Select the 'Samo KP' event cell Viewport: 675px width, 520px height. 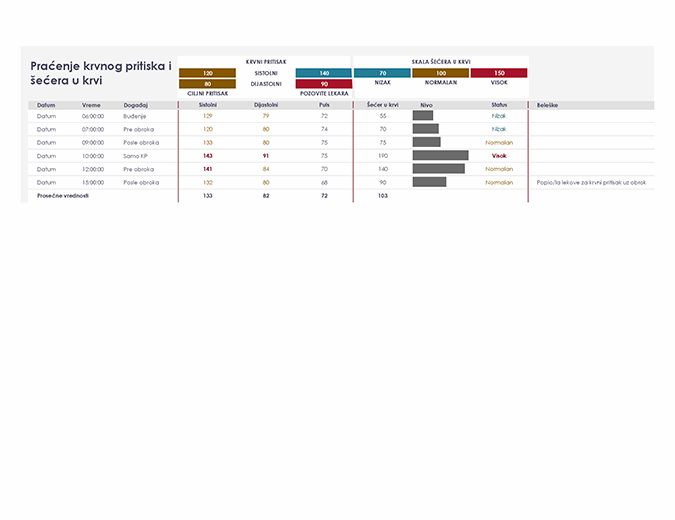click(136, 156)
